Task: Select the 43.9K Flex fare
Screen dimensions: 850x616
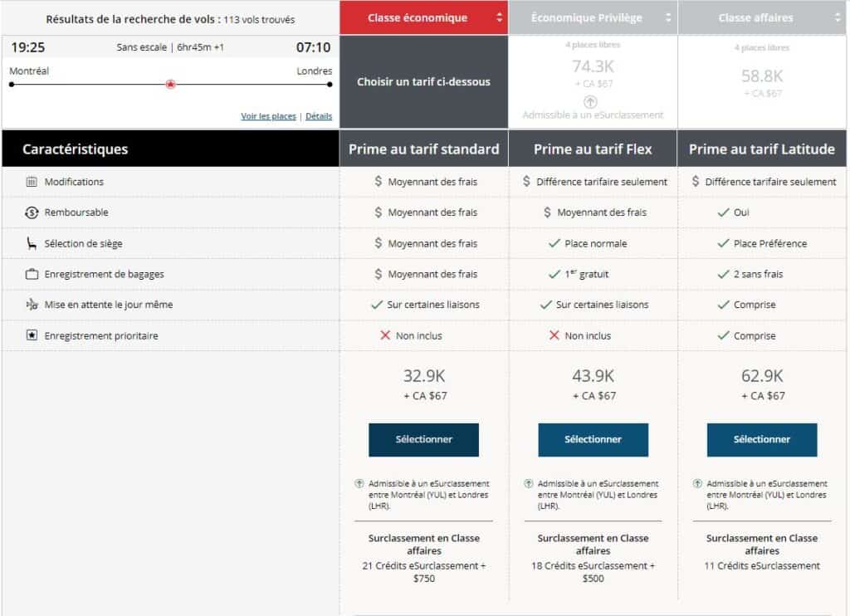Action: tap(593, 440)
